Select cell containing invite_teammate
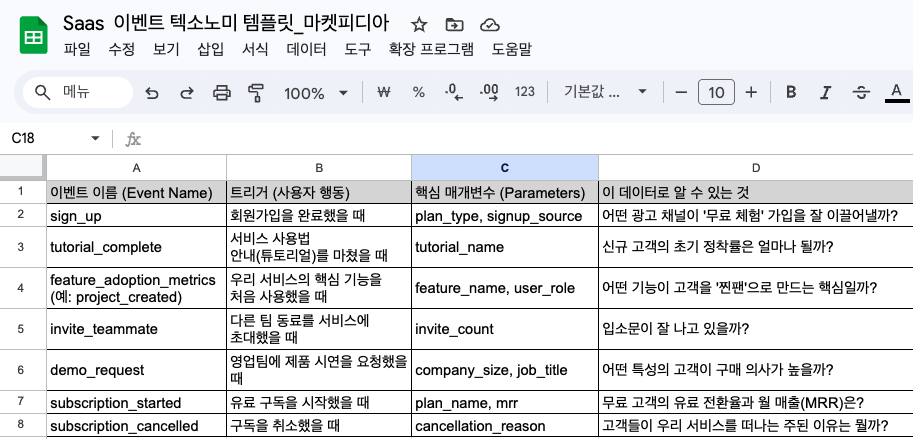 136,329
